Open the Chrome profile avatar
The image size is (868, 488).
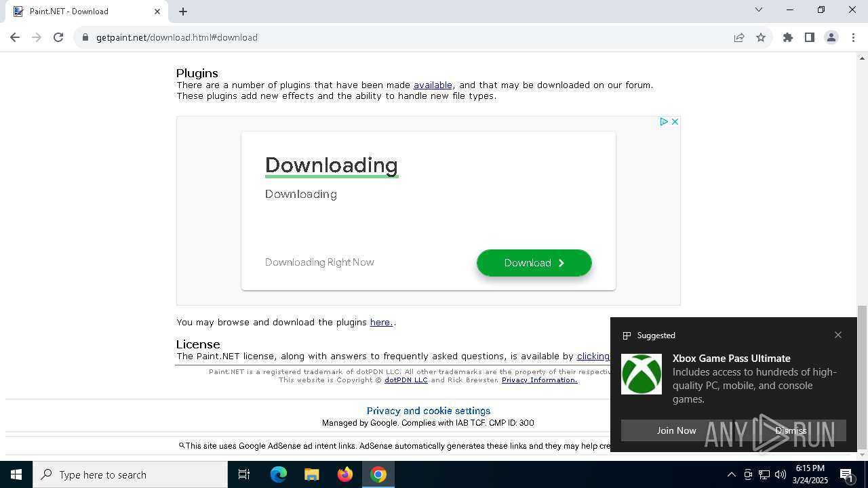[x=831, y=37]
